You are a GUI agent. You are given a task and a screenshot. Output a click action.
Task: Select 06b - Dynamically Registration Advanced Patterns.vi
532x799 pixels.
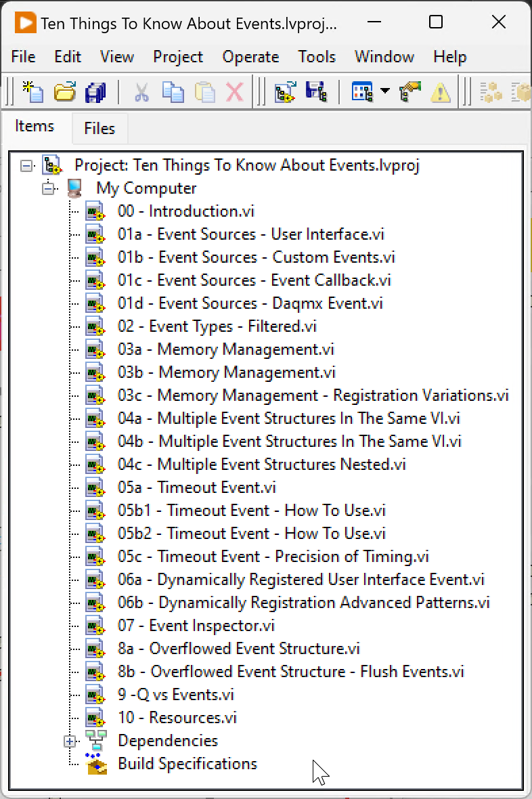(x=304, y=603)
